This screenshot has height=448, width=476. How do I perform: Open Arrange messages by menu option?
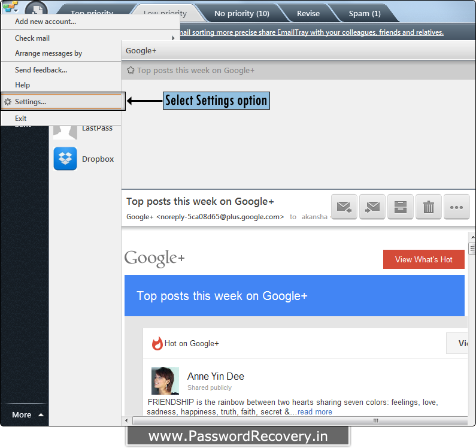48,53
